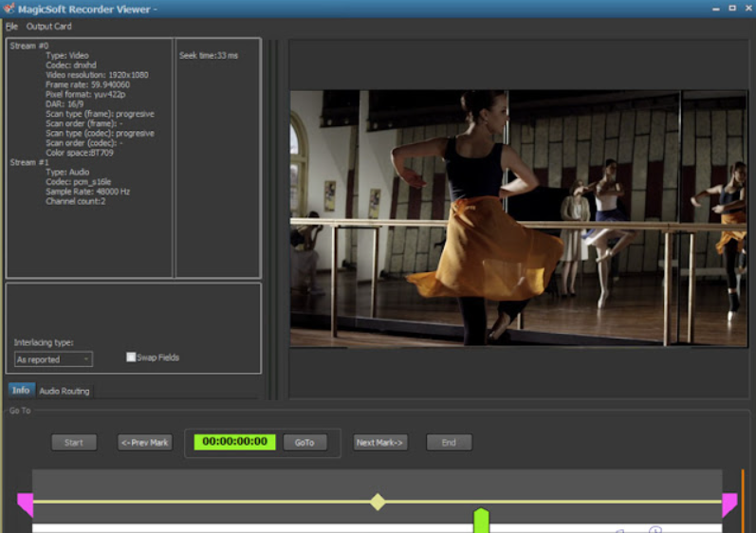Screen dimensions: 756x533
Task: Select 'Frame rate: 59.940060' text
Action: coord(87,84)
